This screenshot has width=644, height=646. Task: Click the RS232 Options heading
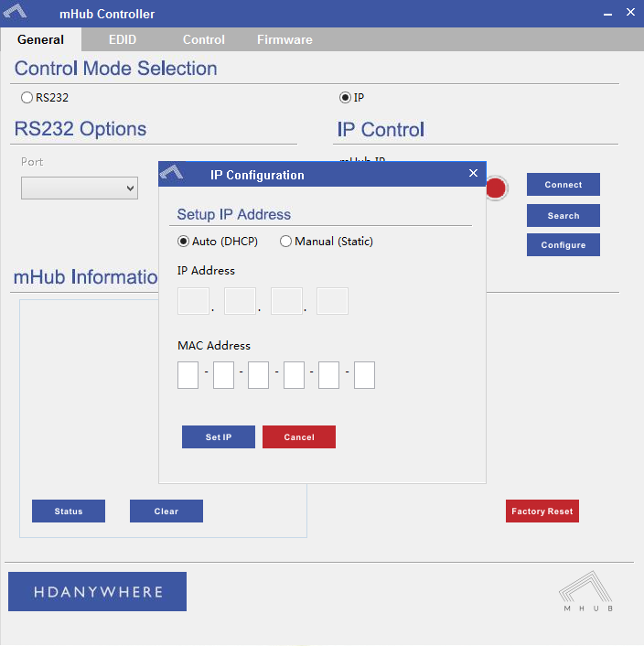tap(80, 128)
